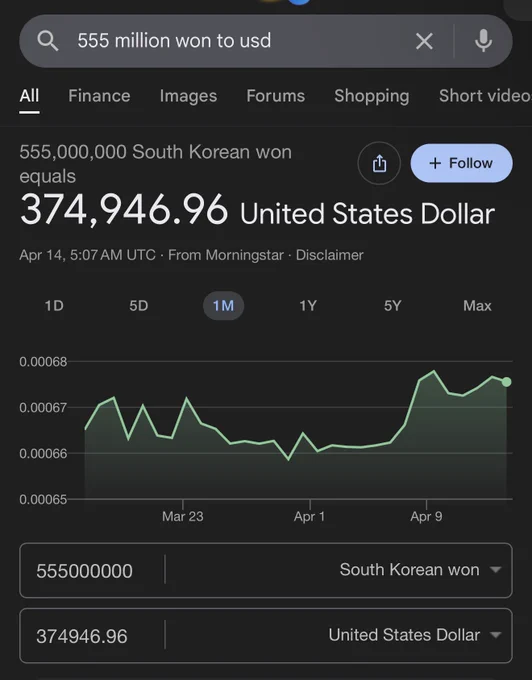Click the share icon beside Follow
This screenshot has width=532, height=680.
point(379,163)
